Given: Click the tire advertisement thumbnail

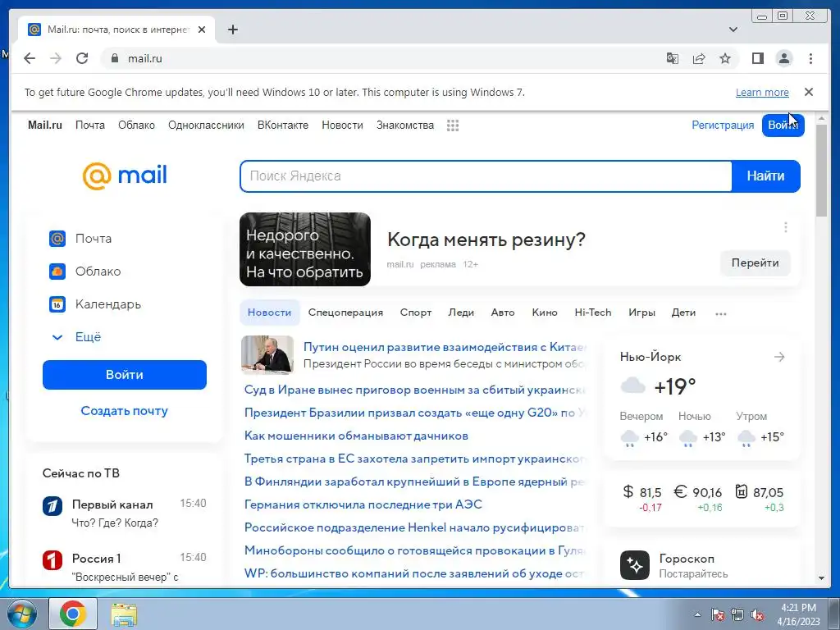Looking at the screenshot, I should pos(305,249).
